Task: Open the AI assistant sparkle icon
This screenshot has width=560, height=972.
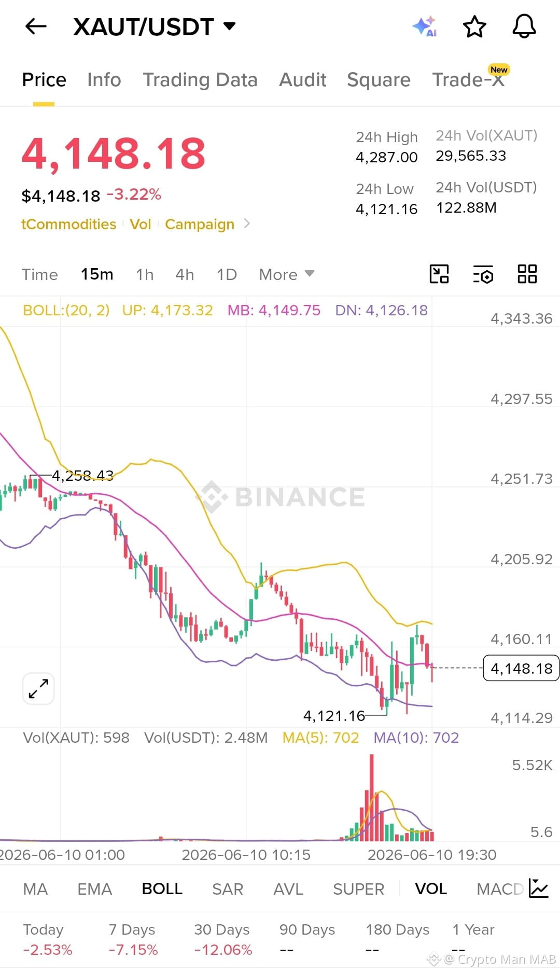Action: 425,26
